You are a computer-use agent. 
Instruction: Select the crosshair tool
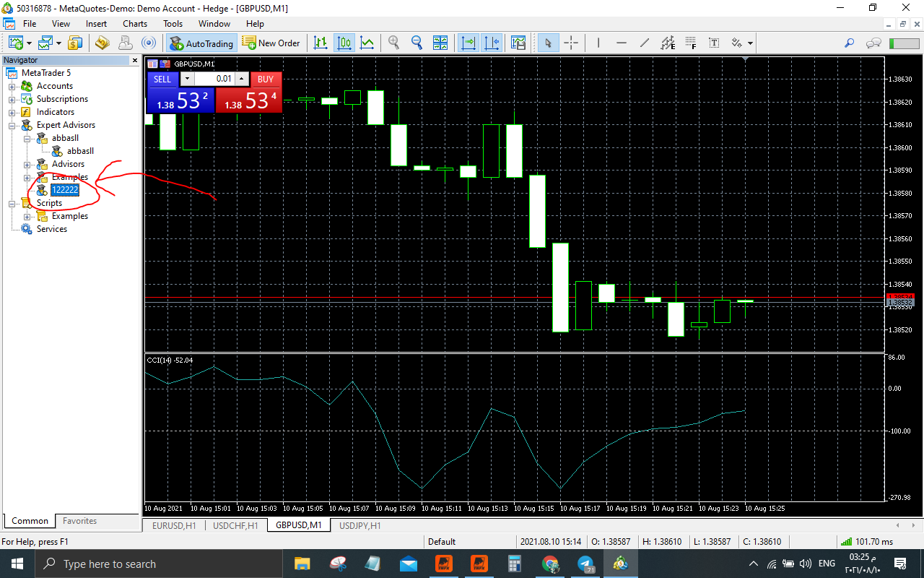coord(571,43)
